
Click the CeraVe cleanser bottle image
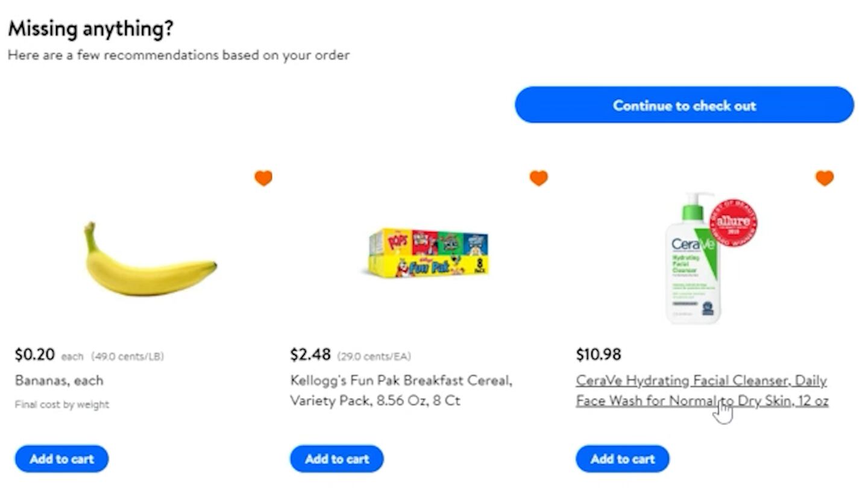pos(693,260)
